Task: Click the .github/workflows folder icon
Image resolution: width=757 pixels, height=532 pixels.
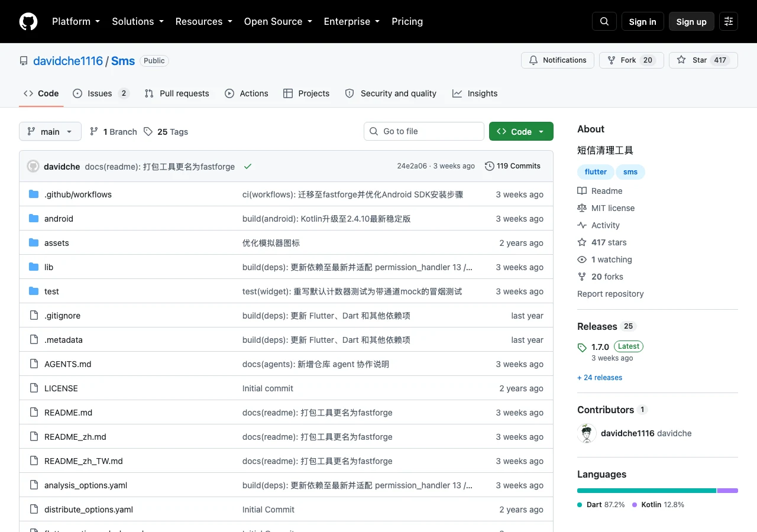Action: pyautogui.click(x=34, y=194)
